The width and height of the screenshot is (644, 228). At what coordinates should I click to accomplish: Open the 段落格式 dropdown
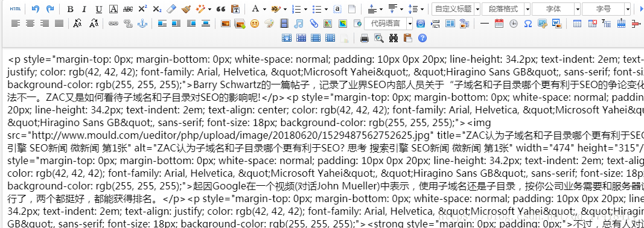[x=506, y=9]
